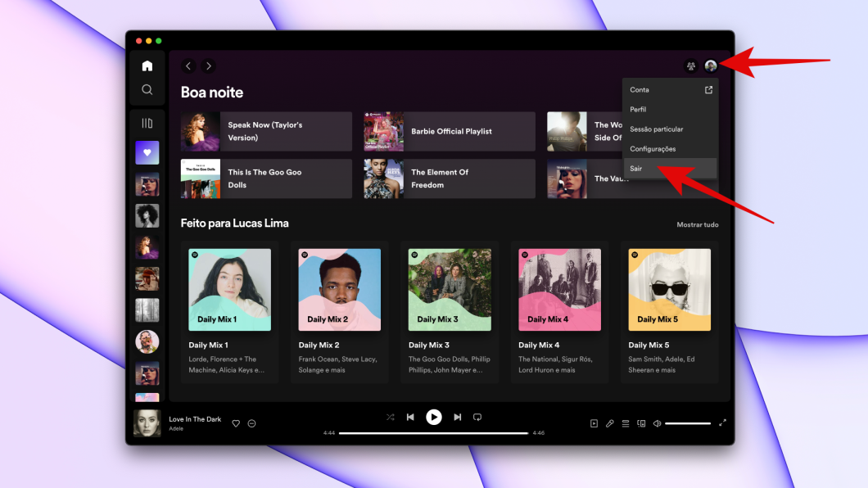
Task: Open the Friend Activity people icon
Action: point(691,66)
